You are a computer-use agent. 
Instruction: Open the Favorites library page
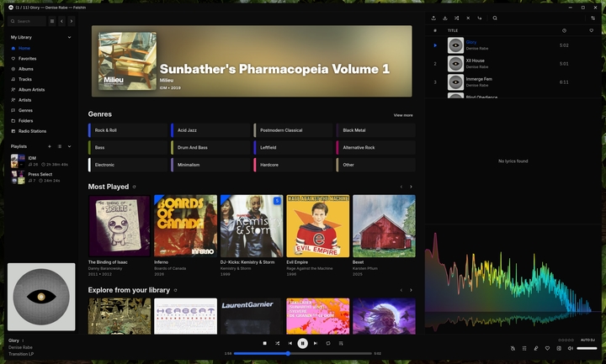(24, 59)
